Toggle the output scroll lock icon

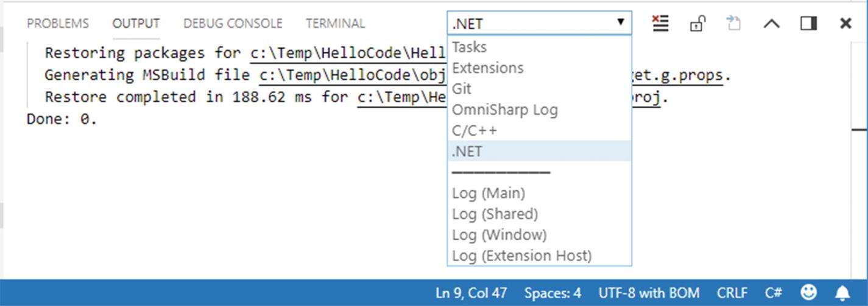(697, 24)
